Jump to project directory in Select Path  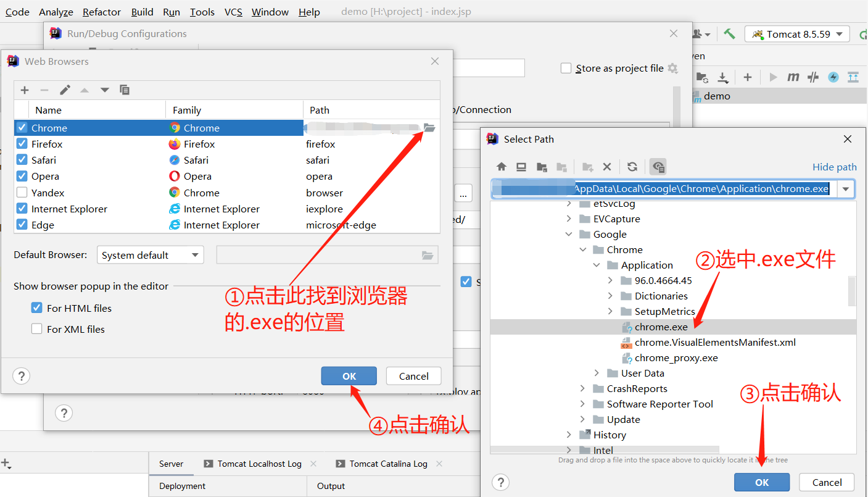tap(542, 167)
